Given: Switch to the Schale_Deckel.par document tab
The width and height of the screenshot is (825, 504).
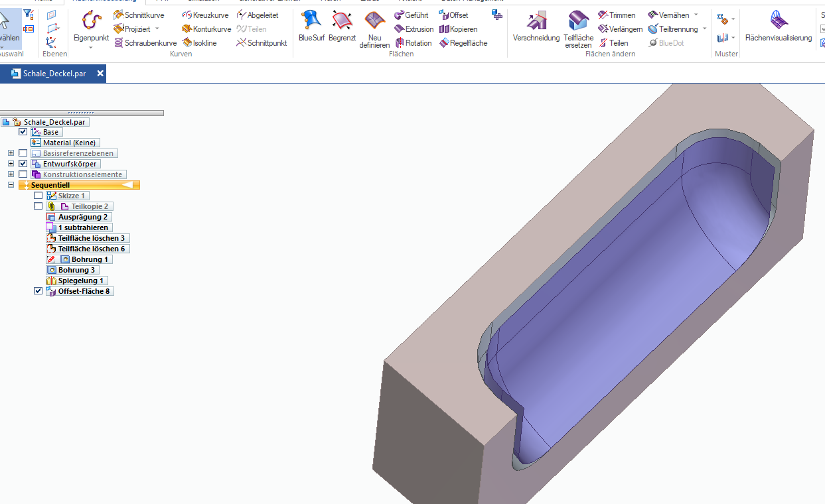Looking at the screenshot, I should (52, 74).
